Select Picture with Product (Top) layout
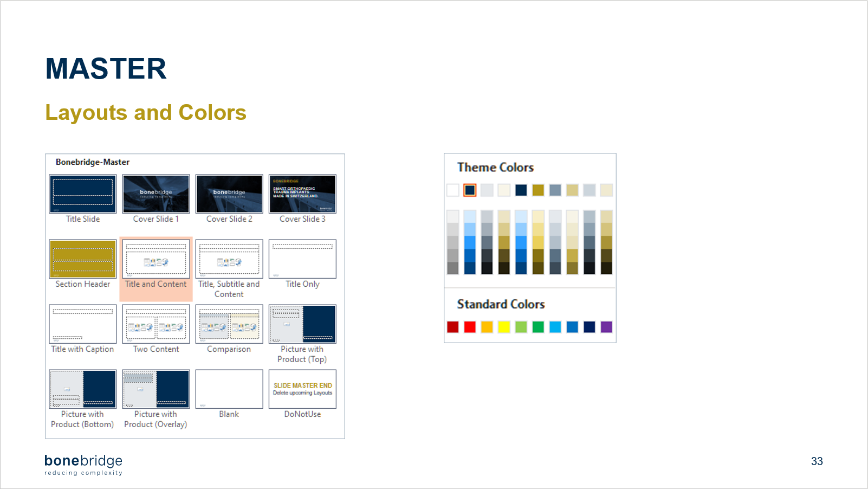Screen dimensions: 868x489 click(302, 324)
